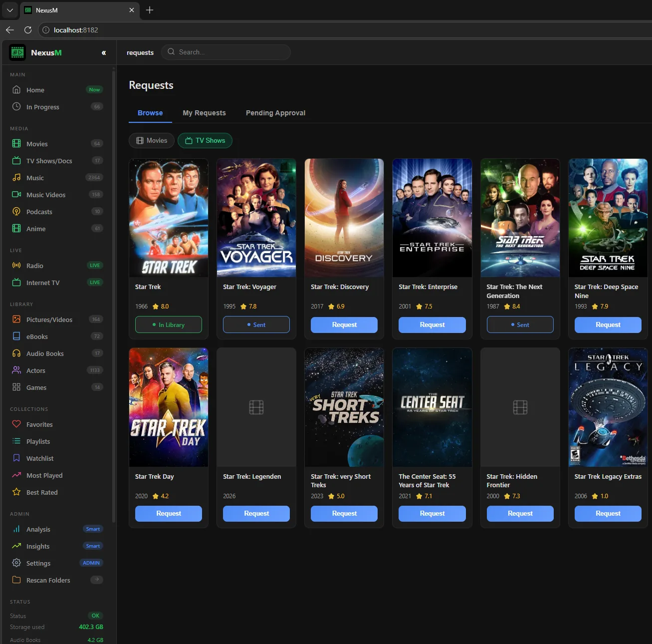This screenshot has width=652, height=644.
Task: Open the Actors people icon
Action: tap(16, 370)
